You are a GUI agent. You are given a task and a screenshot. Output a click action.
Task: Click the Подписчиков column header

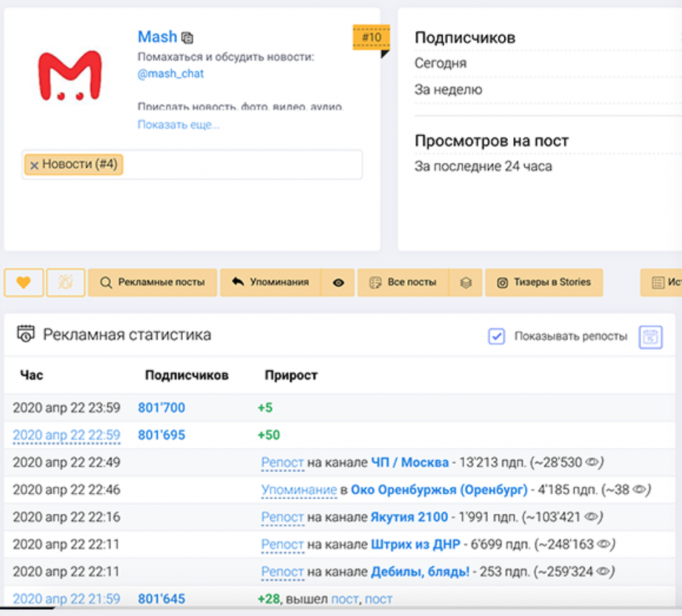186,375
